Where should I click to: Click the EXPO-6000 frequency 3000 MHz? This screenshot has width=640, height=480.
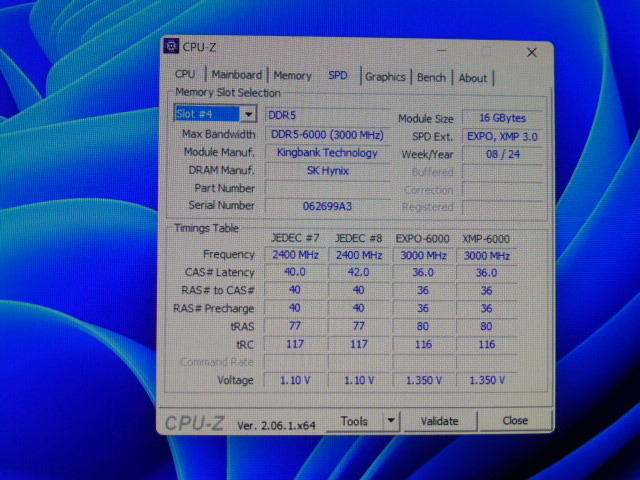tap(423, 256)
